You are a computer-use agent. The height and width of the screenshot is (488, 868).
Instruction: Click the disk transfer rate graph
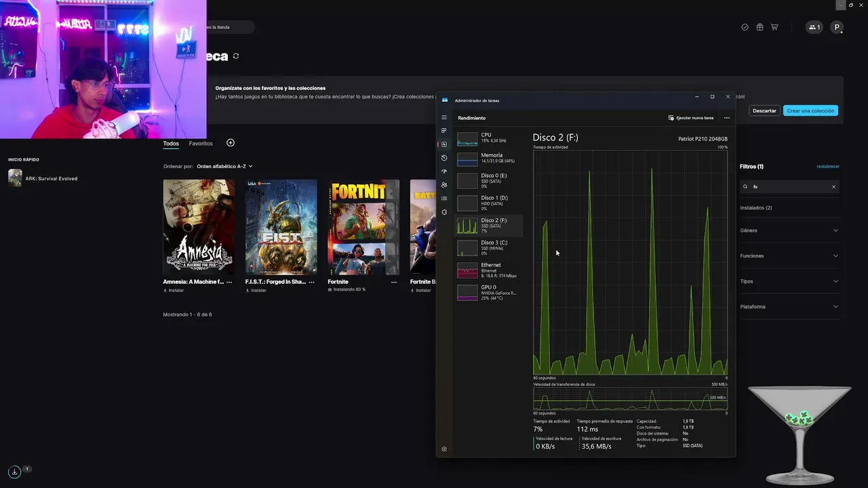pos(630,399)
